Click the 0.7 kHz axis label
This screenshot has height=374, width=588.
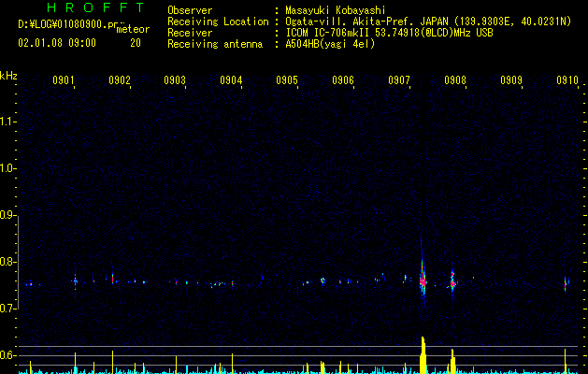[x=8, y=309]
